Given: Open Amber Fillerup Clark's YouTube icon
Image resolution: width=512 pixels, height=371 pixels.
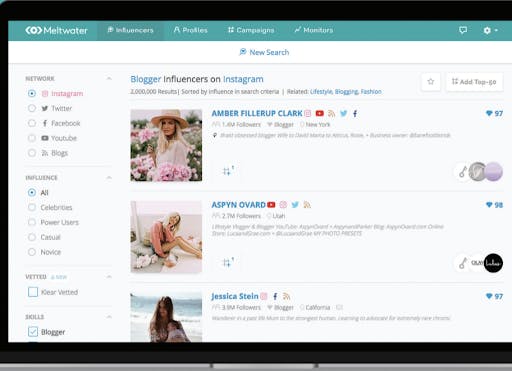Looking at the screenshot, I should tap(320, 113).
